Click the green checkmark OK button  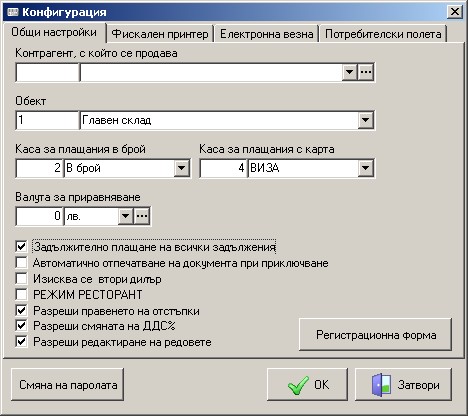pyautogui.click(x=307, y=384)
